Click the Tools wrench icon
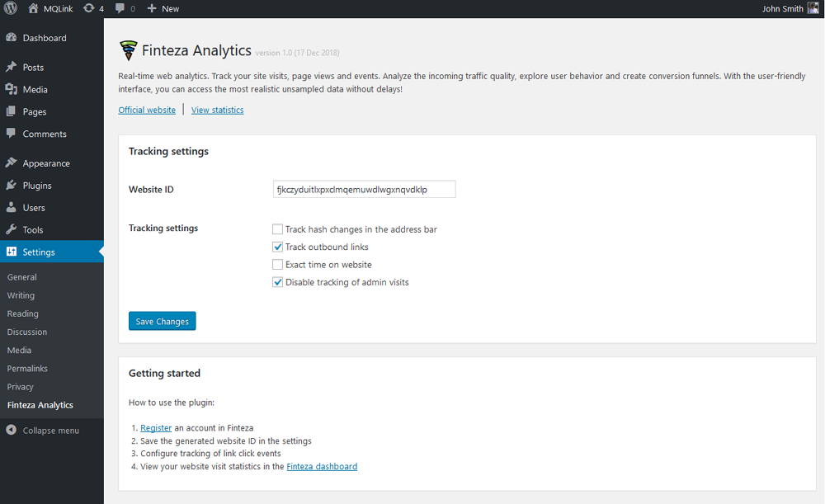 11,230
